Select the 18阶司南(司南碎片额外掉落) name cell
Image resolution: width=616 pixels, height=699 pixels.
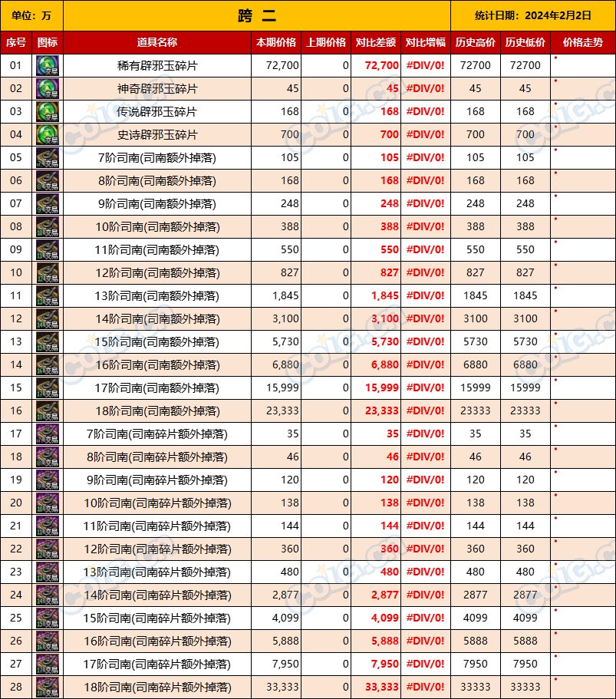click(157, 687)
